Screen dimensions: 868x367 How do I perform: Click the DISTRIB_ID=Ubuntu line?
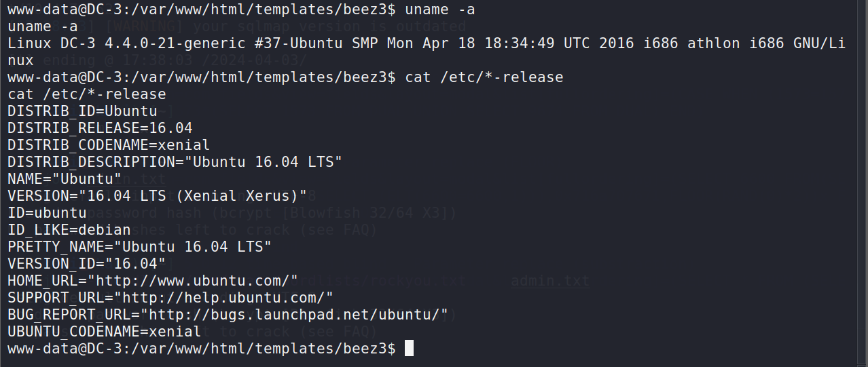pos(82,111)
